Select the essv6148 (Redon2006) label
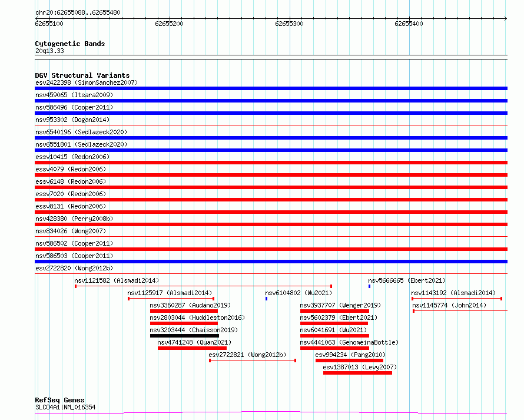 [71, 181]
